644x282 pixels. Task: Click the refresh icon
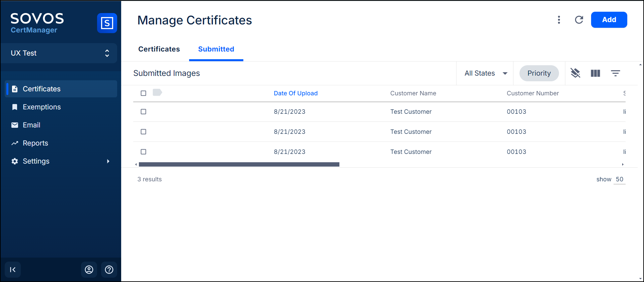(x=579, y=20)
